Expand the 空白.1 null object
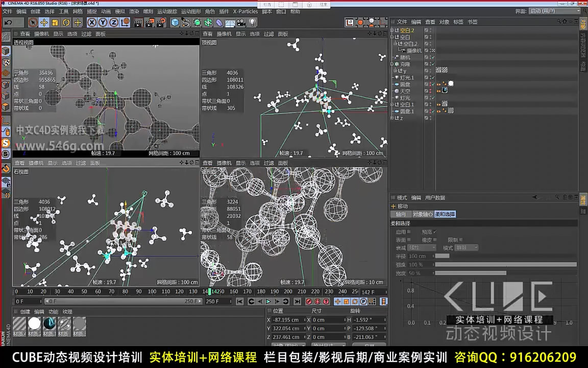Screen dimensions: 588x368 coord(392,105)
